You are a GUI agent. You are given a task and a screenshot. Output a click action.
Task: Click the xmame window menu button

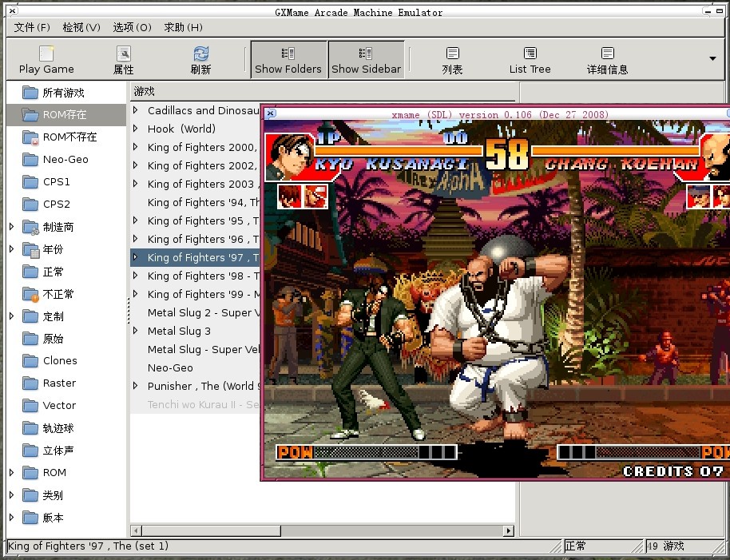[271, 113]
